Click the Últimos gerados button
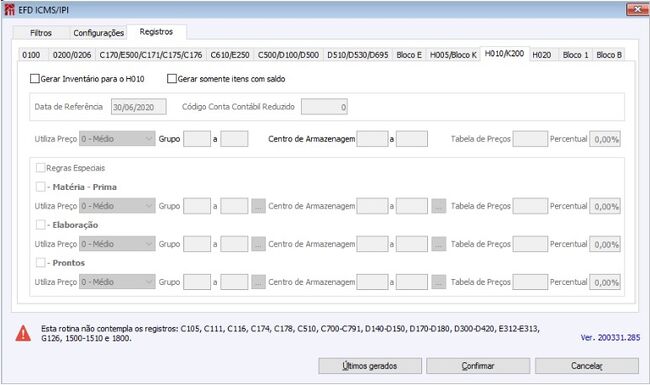650x385 pixels. click(x=370, y=366)
